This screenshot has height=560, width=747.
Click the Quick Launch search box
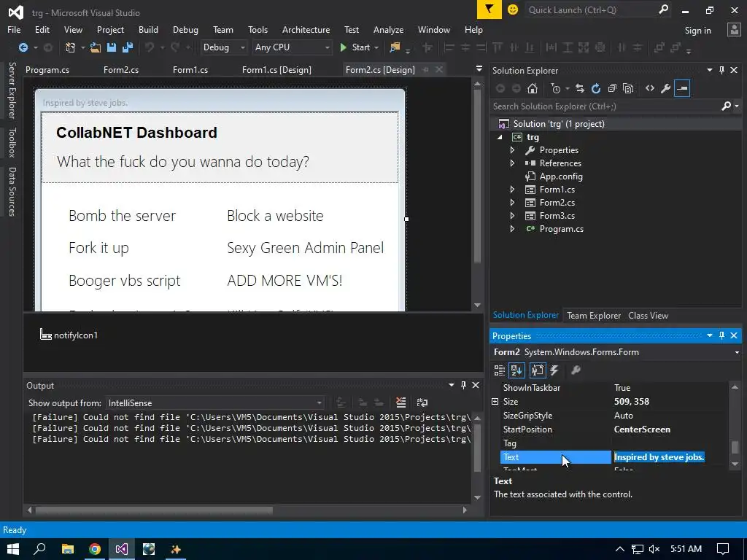(x=591, y=9)
